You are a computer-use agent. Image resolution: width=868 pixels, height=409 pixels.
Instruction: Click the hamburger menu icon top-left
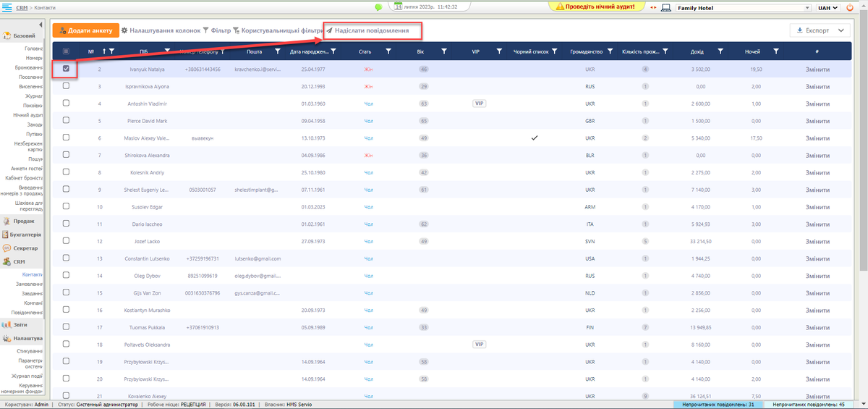7,7
